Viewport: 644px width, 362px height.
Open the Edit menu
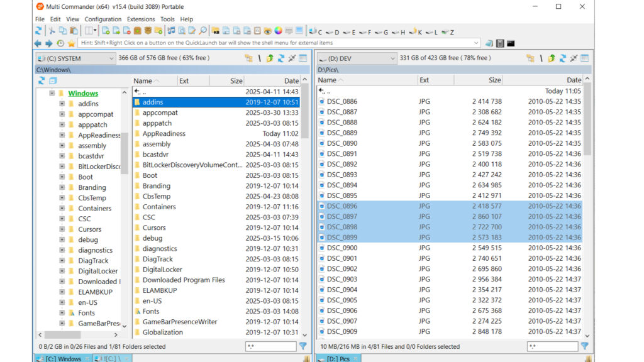pyautogui.click(x=55, y=19)
